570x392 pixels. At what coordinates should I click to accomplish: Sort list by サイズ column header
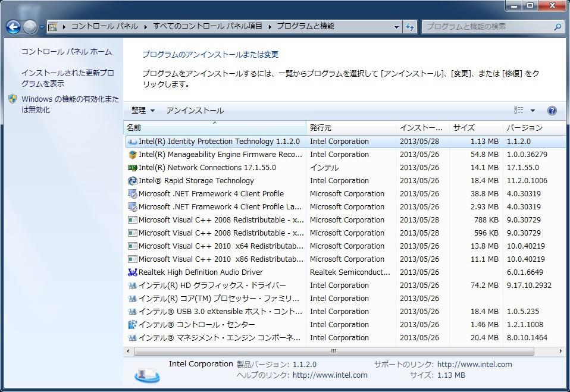click(476, 127)
